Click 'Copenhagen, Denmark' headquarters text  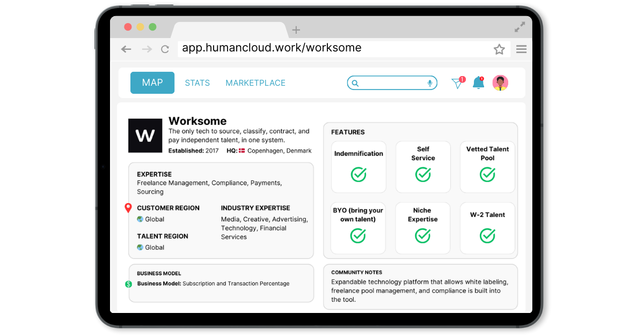point(279,151)
